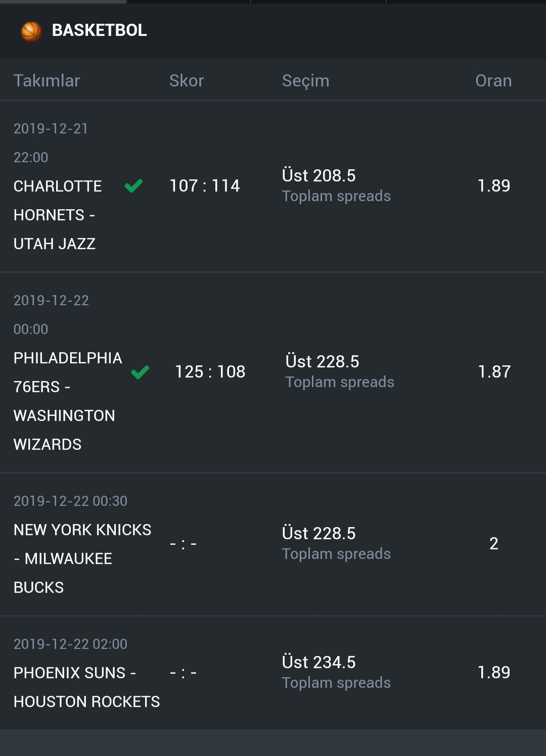Select the Skor column header
The image size is (546, 756).
click(187, 81)
